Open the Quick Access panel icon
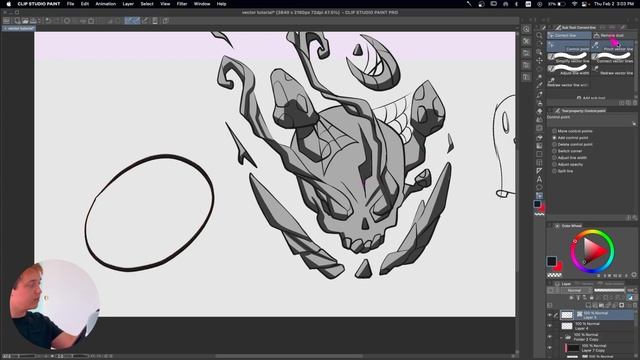The height and width of the screenshot is (360, 640). click(x=526, y=29)
